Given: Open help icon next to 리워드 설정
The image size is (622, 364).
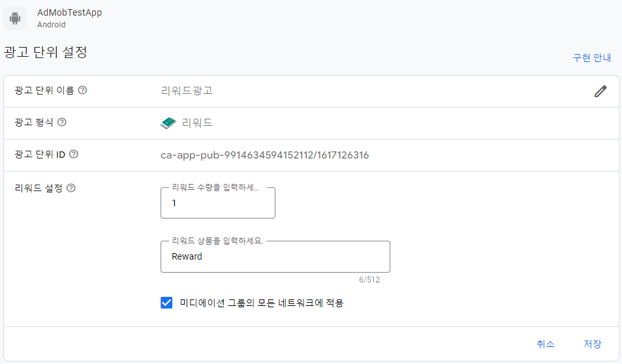Looking at the screenshot, I should coord(70,188).
